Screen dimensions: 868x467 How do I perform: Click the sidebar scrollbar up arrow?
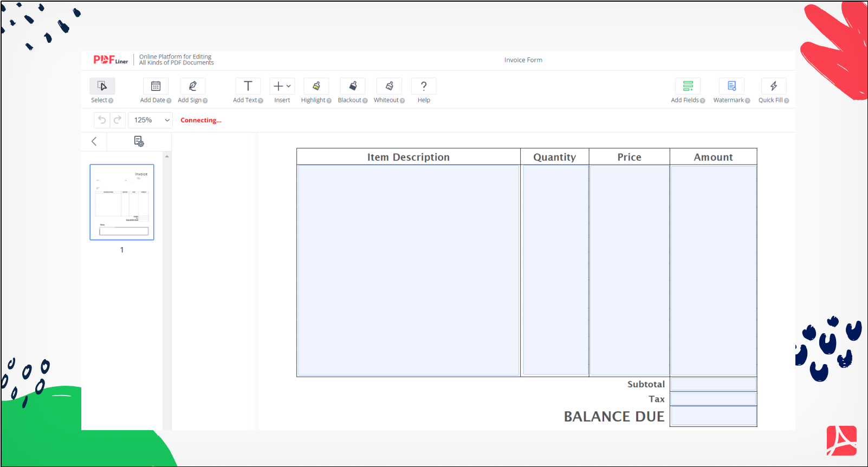point(167,156)
